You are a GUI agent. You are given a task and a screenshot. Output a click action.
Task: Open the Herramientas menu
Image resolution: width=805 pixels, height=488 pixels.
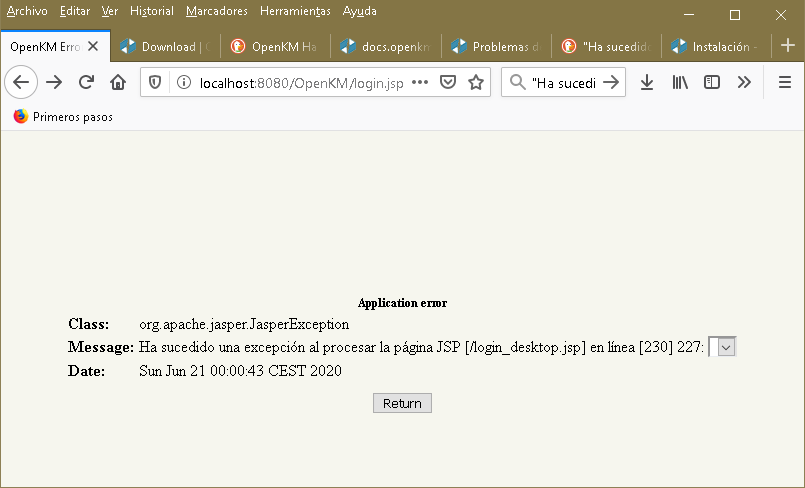(x=295, y=11)
